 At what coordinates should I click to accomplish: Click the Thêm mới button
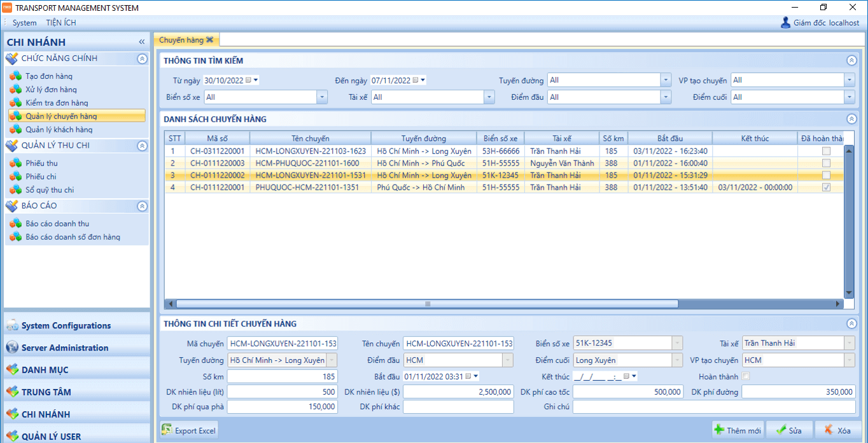point(738,430)
